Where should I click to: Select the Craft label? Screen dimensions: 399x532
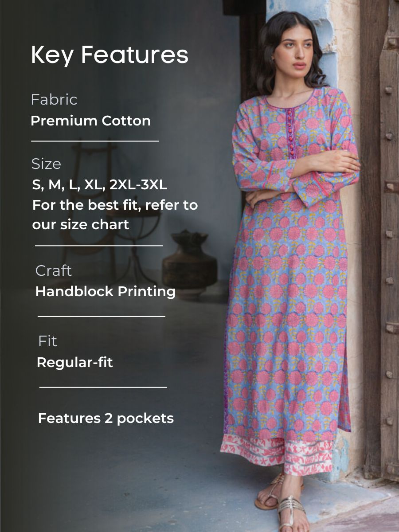(x=54, y=270)
